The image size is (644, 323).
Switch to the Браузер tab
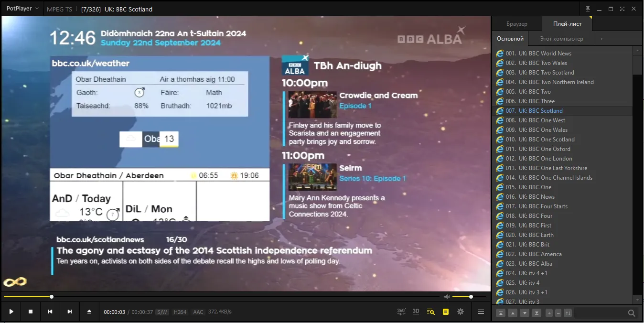coord(517,24)
